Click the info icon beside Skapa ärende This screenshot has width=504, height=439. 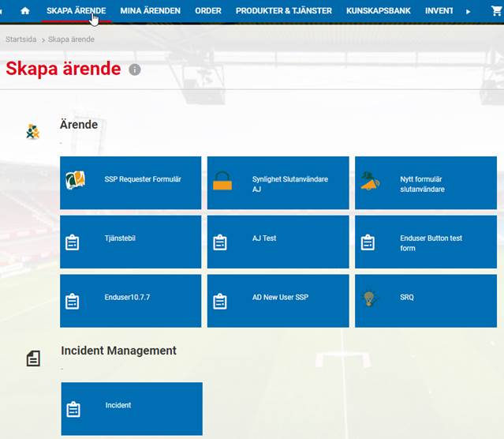[135, 69]
